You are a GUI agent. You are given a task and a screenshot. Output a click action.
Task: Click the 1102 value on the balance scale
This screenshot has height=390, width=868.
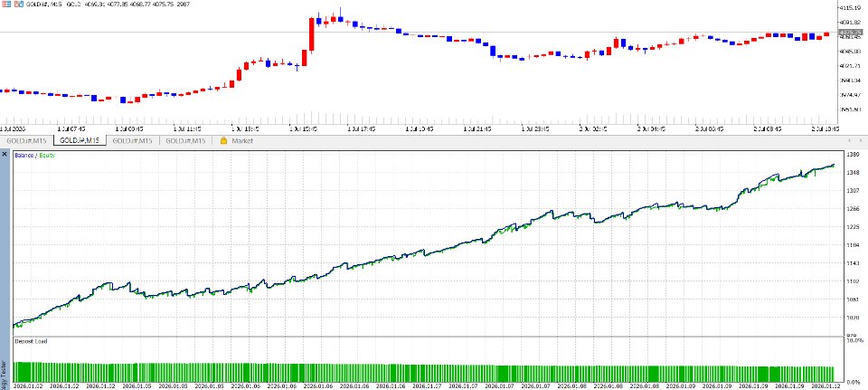pyautogui.click(x=853, y=281)
